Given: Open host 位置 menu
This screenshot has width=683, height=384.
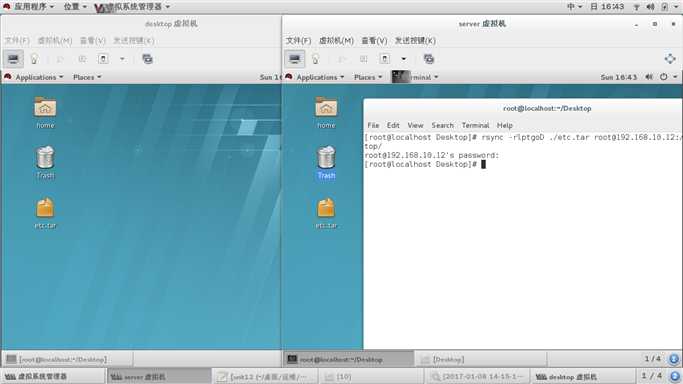Looking at the screenshot, I should [75, 7].
